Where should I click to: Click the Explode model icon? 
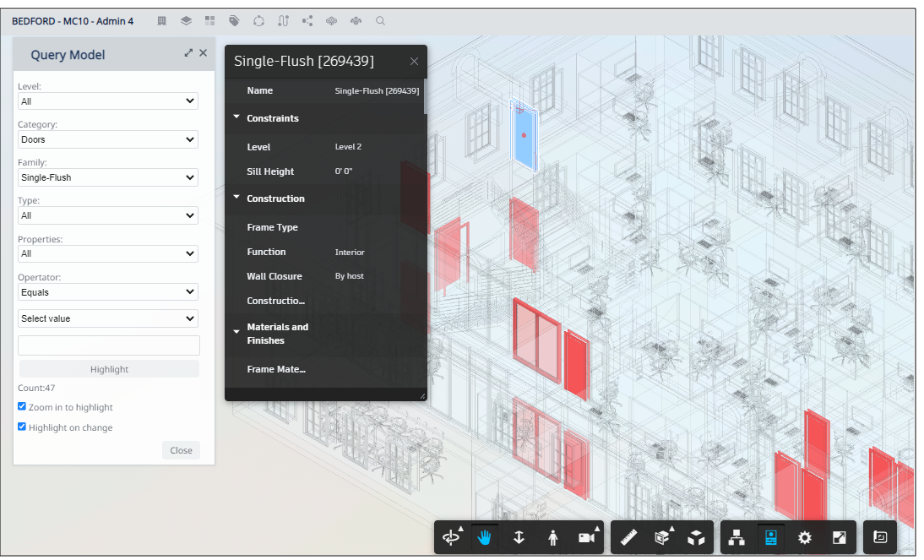[695, 537]
